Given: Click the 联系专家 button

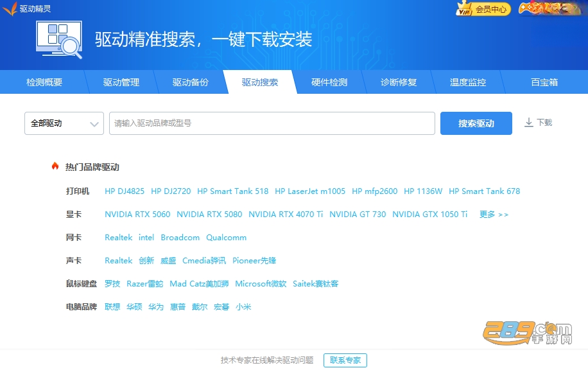Looking at the screenshot, I should 345,360.
